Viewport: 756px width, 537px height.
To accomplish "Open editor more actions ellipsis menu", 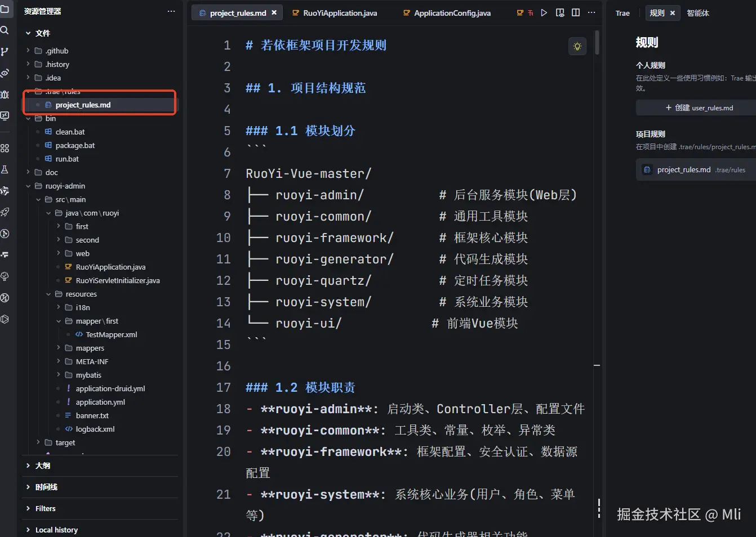I will tap(592, 12).
